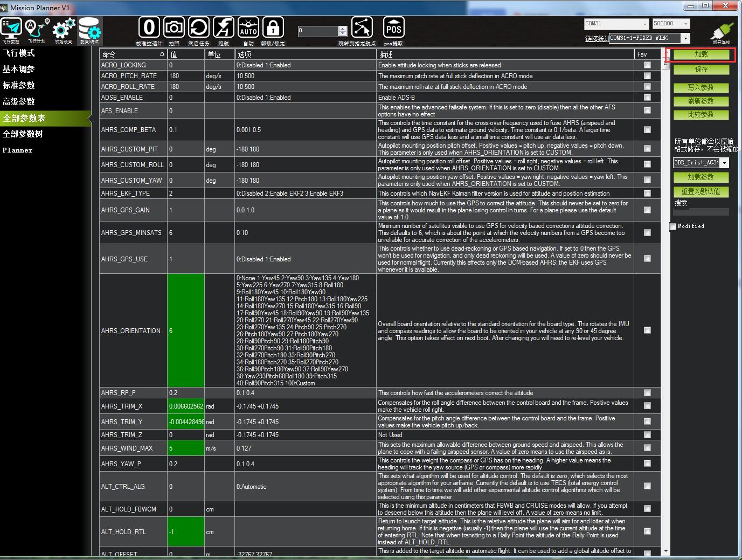742x560 pixels.
Task: Check the Fav box for ACRO_PITCH_RATE
Action: coord(647,75)
